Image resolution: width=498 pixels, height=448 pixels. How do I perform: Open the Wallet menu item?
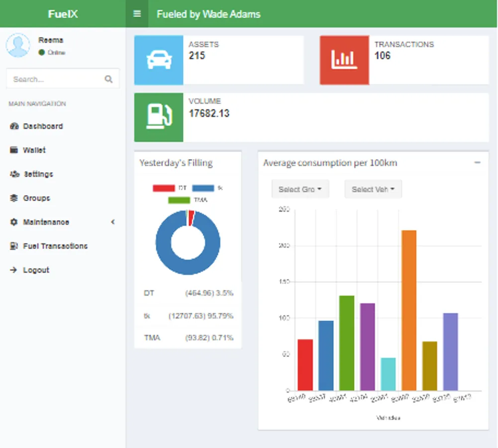coord(62,150)
